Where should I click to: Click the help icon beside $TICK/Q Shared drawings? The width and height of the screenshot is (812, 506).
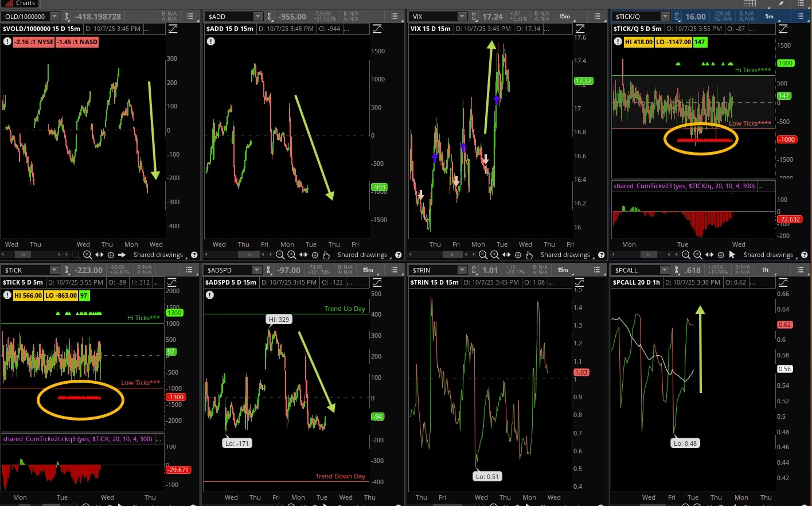(x=805, y=255)
